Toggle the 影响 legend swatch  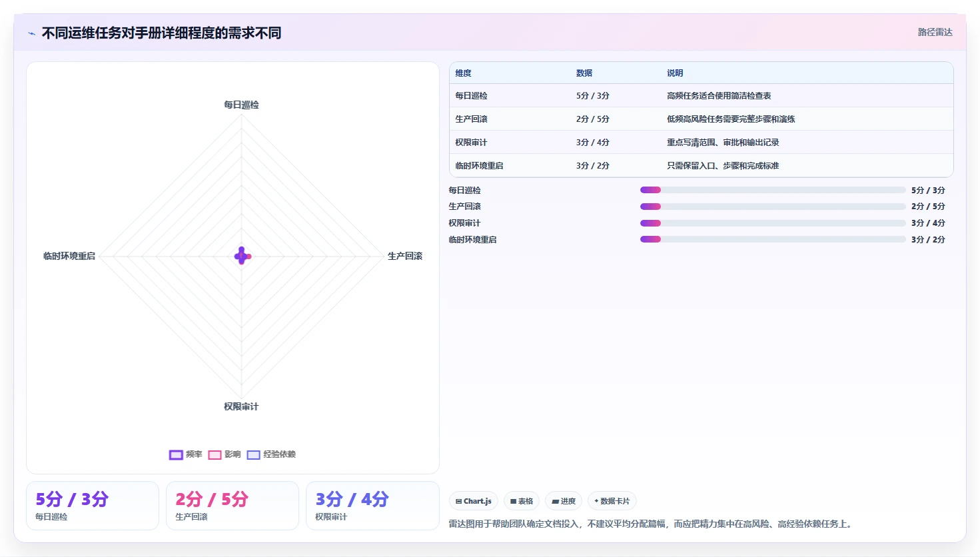215,455
